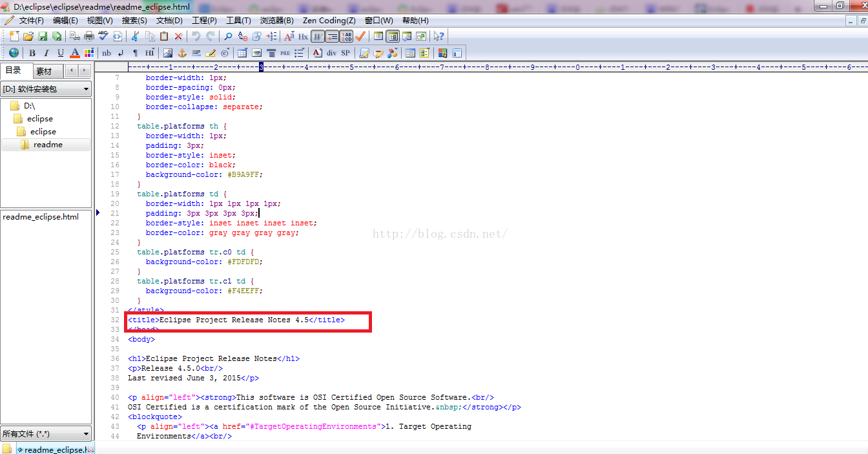Insert SP span tag
Image resolution: width=868 pixels, height=454 pixels.
point(346,53)
